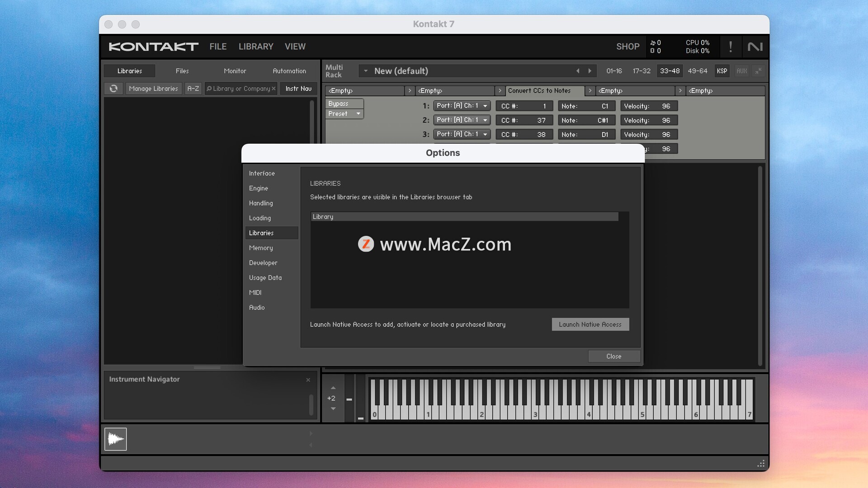
Task: Click left-pointing arrow in the bottom info bar
Action: point(311,445)
